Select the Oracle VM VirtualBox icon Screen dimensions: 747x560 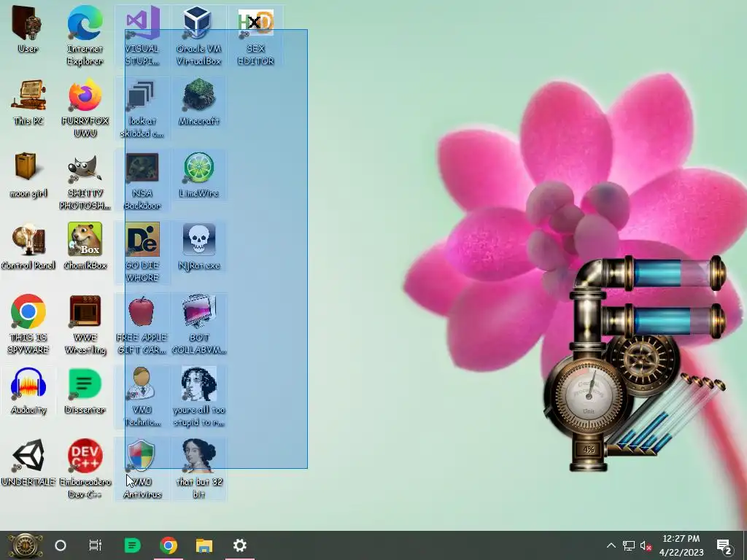198,36
